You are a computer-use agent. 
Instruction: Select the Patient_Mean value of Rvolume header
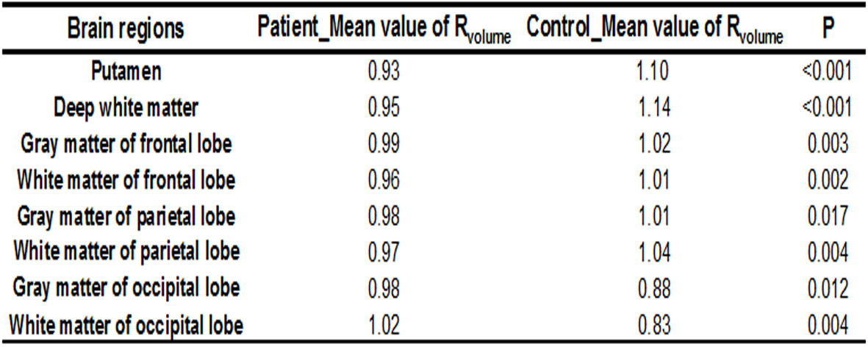384,29
